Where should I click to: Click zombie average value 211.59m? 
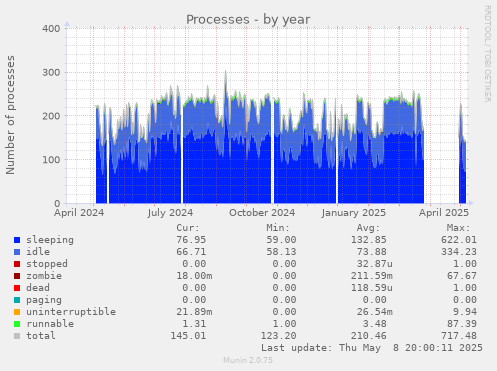[372, 276]
